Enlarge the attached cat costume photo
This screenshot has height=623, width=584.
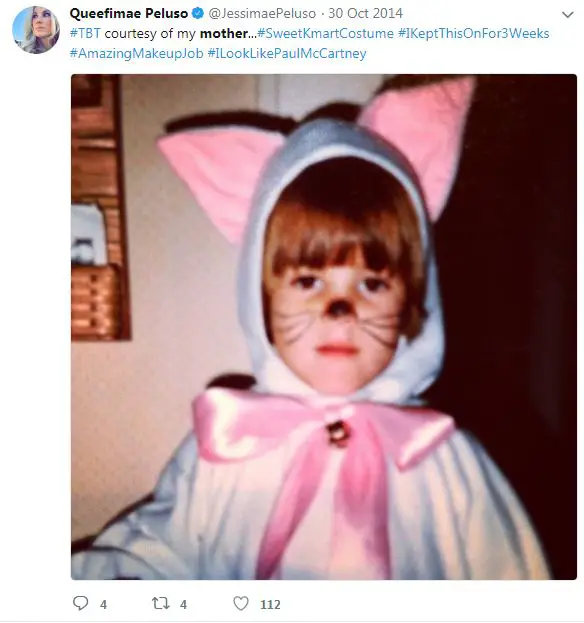pos(324,327)
